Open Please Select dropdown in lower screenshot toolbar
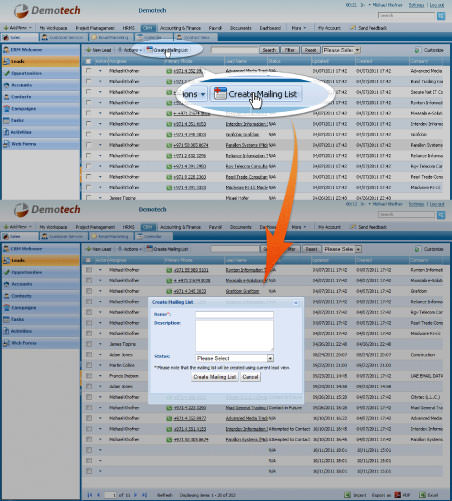This screenshot has width=452, height=501. [341, 249]
